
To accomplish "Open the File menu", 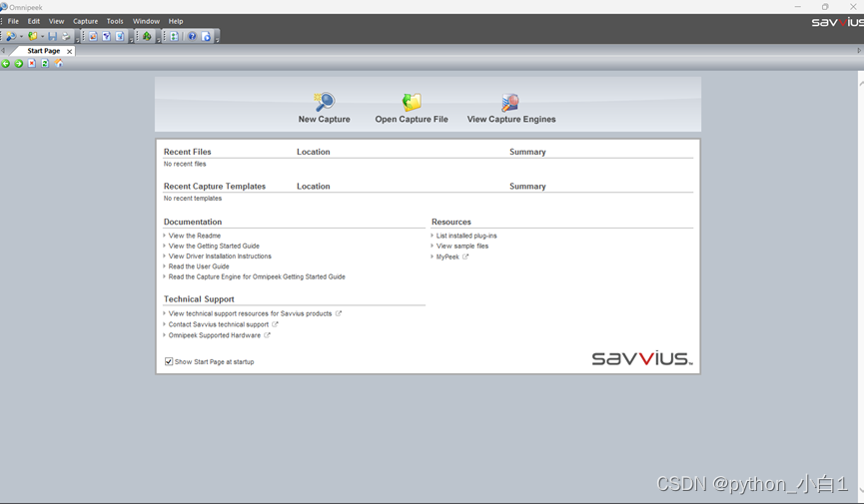I will tap(13, 22).
